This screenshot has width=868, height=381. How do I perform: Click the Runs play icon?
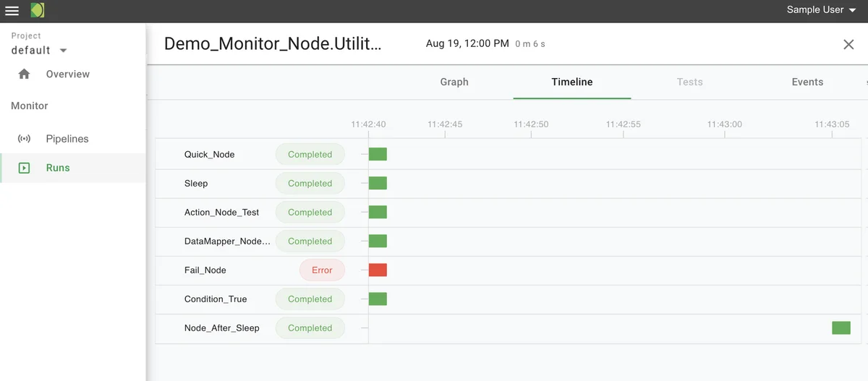pyautogui.click(x=24, y=168)
